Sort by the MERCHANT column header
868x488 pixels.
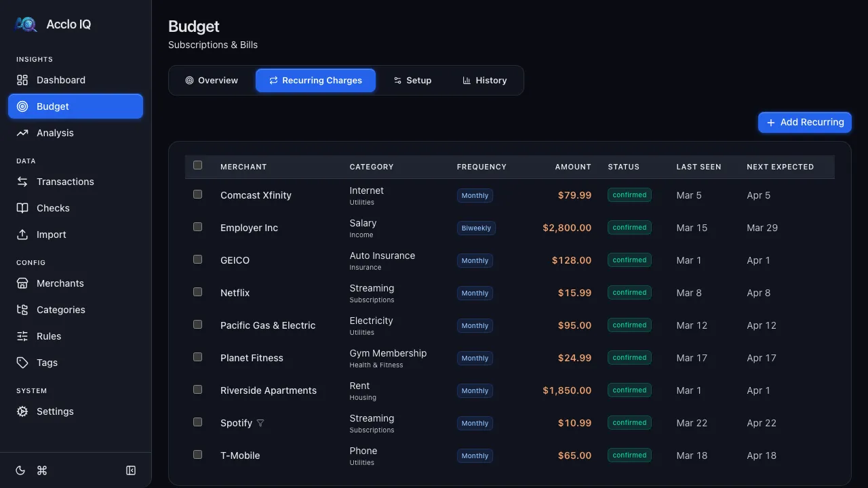(243, 167)
